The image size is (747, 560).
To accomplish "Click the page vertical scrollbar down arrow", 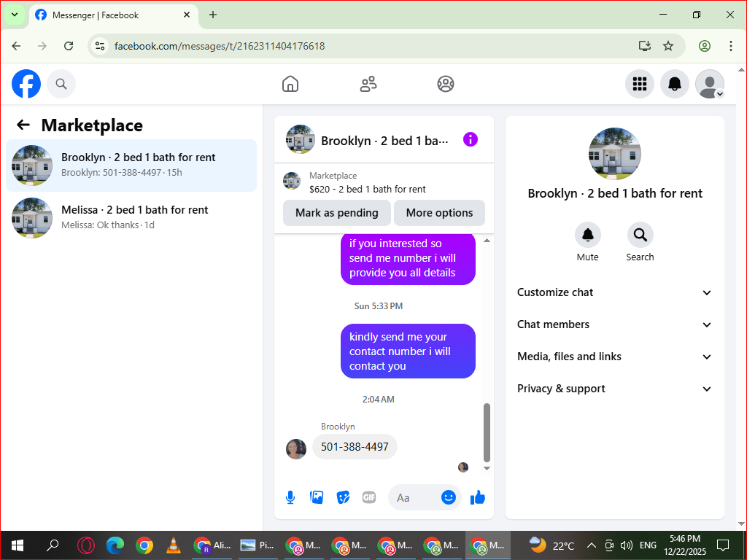I will 741,524.
